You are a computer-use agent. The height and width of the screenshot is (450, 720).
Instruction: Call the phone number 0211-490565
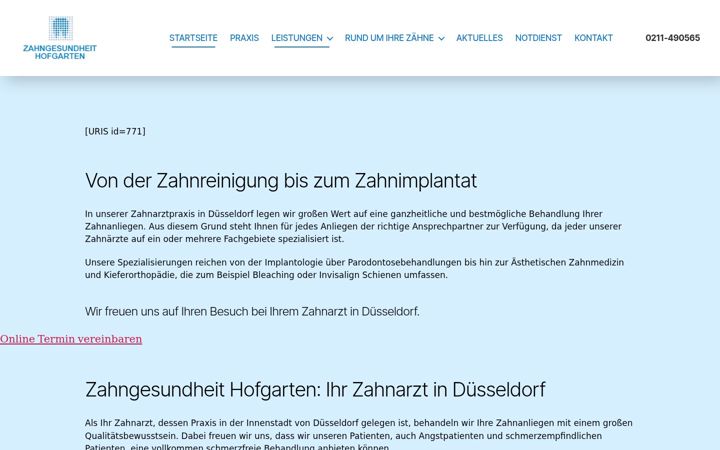tap(672, 38)
